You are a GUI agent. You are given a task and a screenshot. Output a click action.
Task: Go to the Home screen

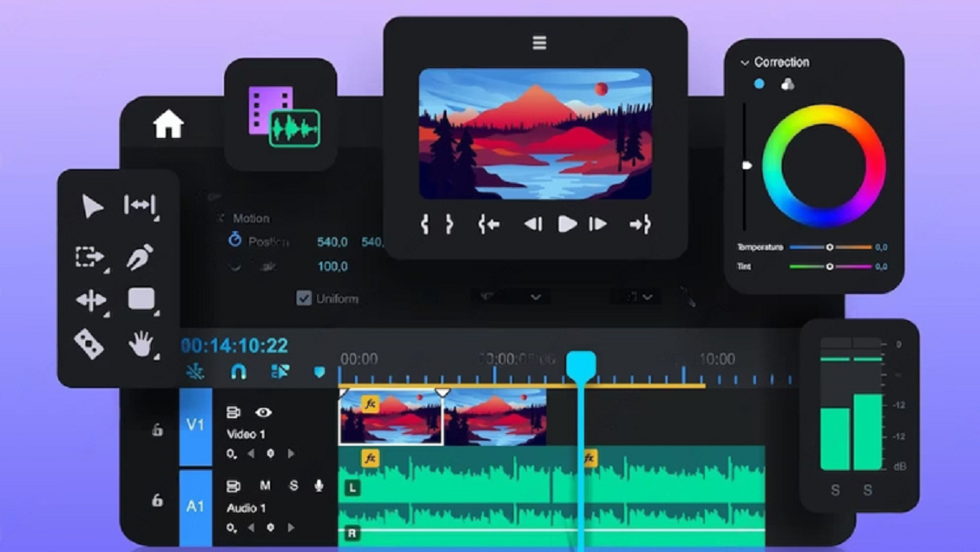pos(170,124)
